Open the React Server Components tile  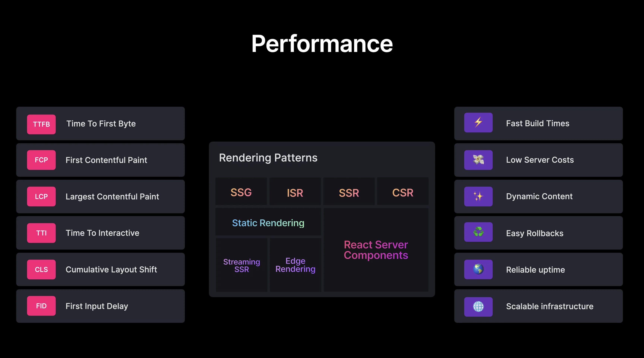376,250
